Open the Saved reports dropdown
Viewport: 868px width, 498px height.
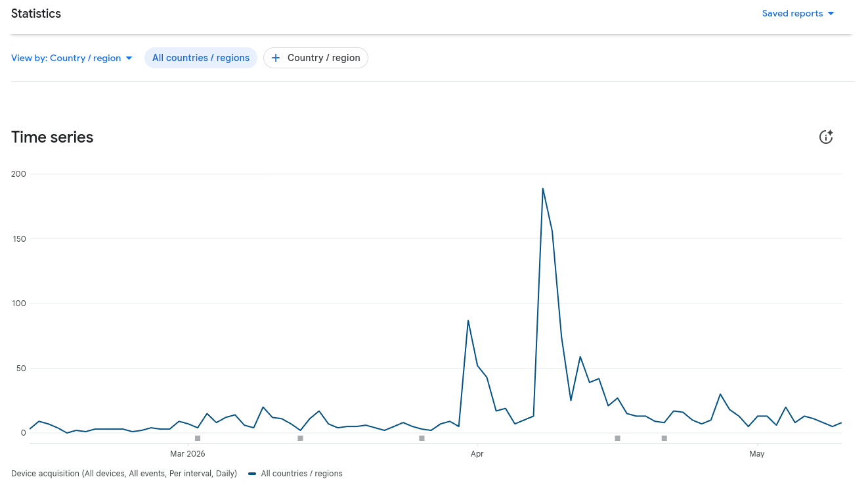point(798,13)
